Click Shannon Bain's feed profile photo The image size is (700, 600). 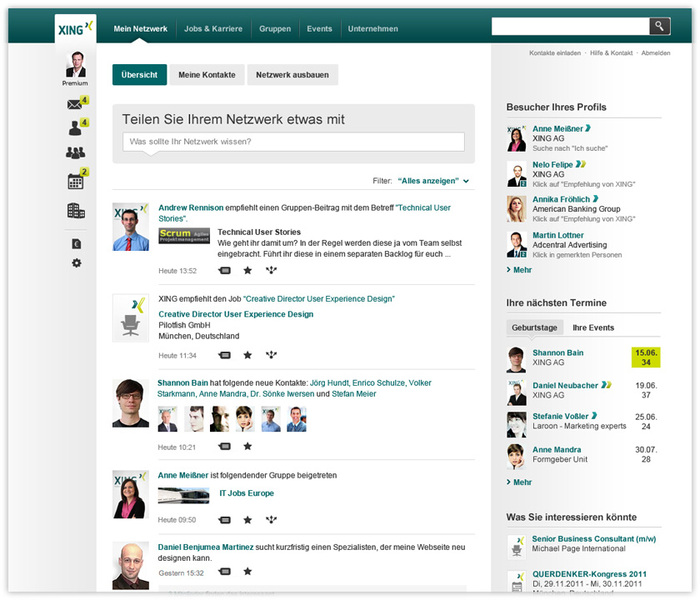131,403
